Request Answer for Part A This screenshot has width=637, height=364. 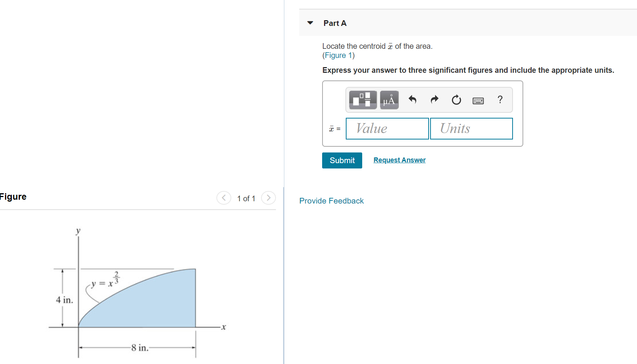399,160
